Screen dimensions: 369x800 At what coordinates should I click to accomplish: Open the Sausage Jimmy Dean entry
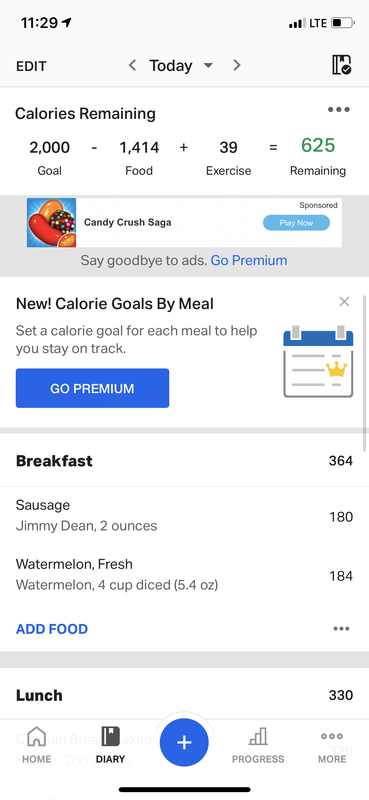tap(184, 516)
